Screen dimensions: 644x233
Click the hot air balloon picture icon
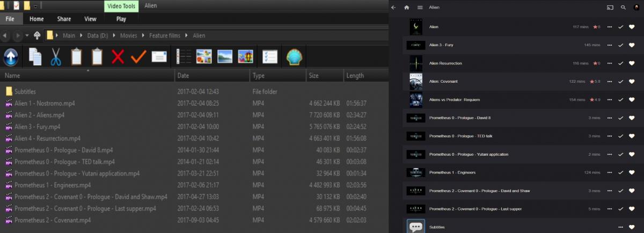click(x=245, y=56)
